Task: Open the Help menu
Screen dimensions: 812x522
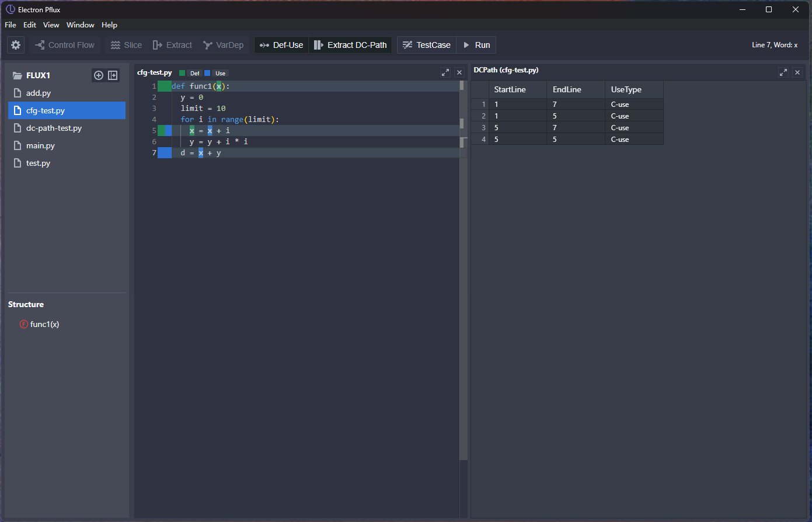Action: (109, 25)
